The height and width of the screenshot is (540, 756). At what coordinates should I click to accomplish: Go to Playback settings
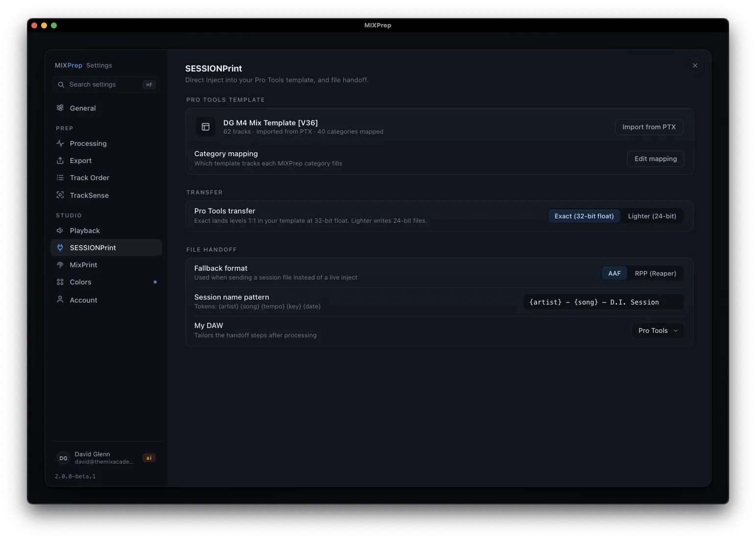106,231
